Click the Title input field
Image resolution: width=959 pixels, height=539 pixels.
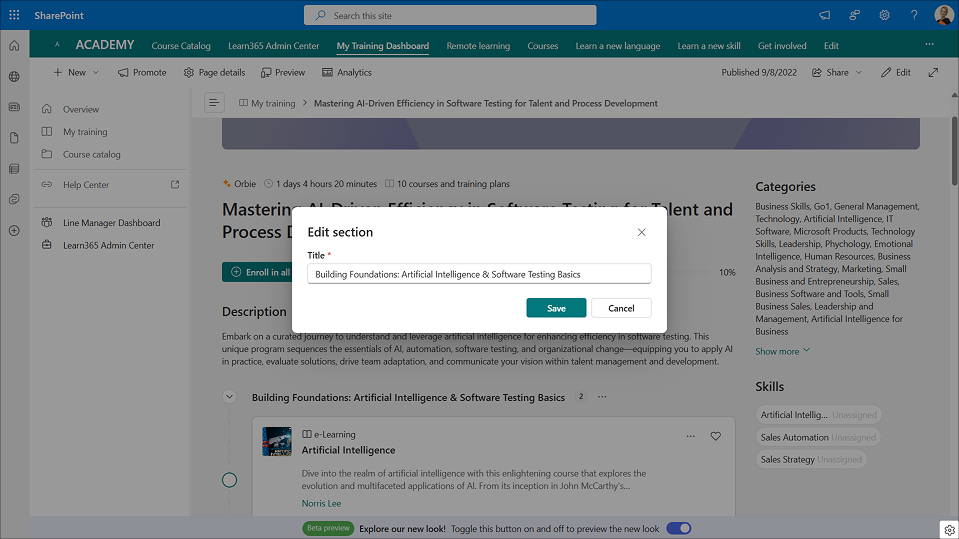tap(479, 274)
